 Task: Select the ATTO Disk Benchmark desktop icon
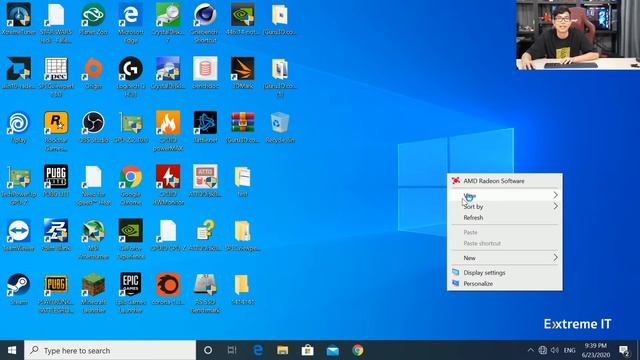[205, 181]
